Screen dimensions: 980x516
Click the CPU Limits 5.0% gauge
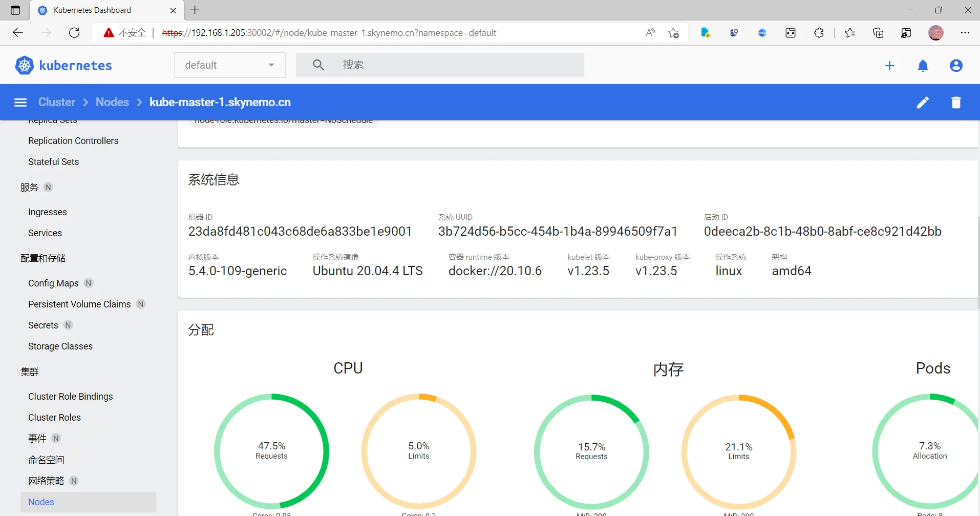coord(419,451)
